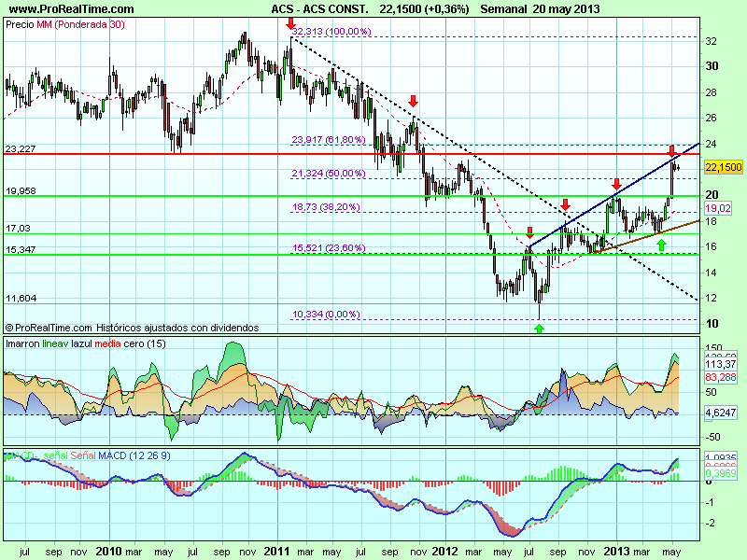This screenshot has width=747, height=560.
Task: Click the green '0,3969' MACD histogram value
Action: pyautogui.click(x=720, y=473)
